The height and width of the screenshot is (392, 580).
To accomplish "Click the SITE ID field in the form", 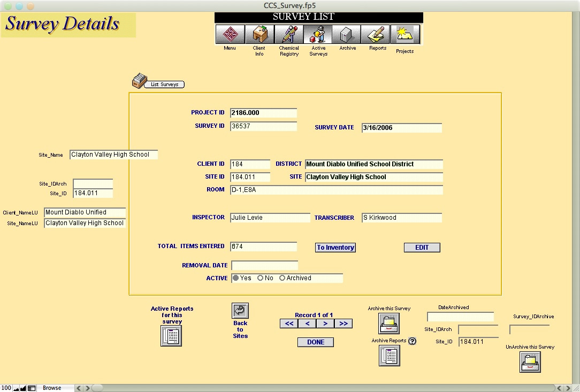I will point(250,177).
